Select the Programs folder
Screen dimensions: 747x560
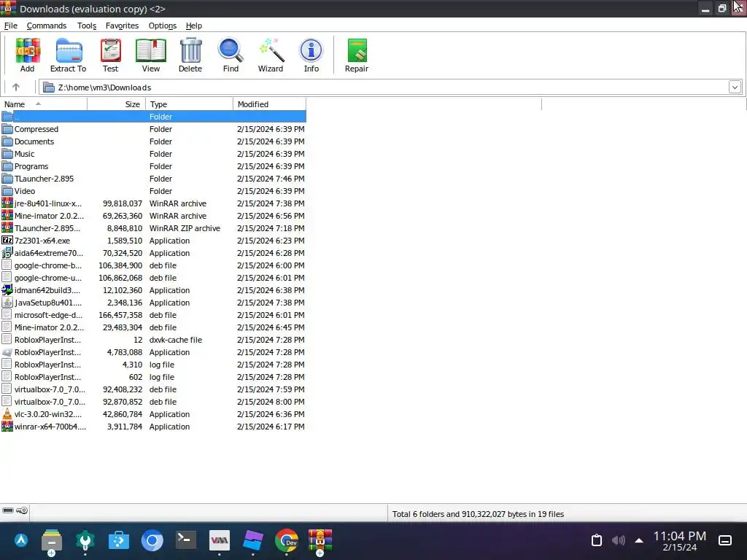click(x=153, y=166)
